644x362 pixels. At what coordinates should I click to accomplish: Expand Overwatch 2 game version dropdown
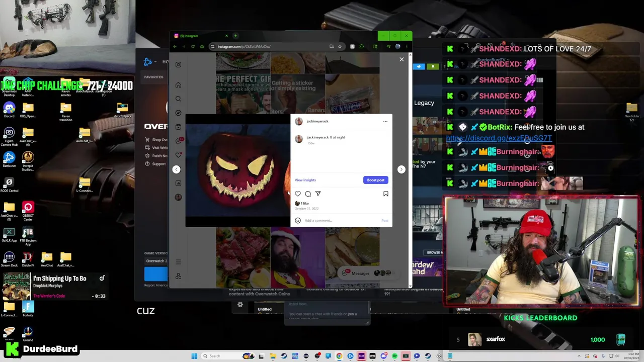[156, 261]
